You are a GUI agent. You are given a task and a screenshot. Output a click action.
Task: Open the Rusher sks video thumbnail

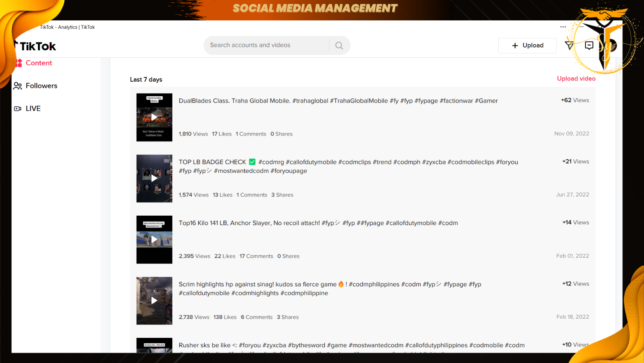click(x=154, y=345)
